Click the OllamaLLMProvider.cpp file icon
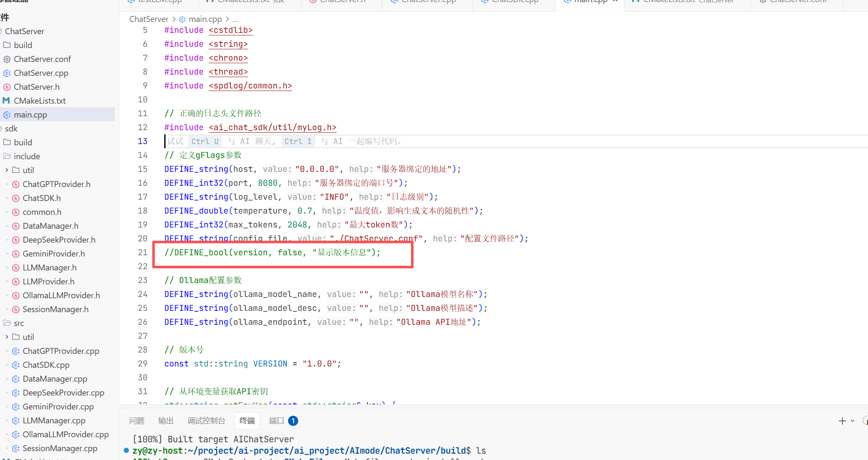 (x=16, y=435)
